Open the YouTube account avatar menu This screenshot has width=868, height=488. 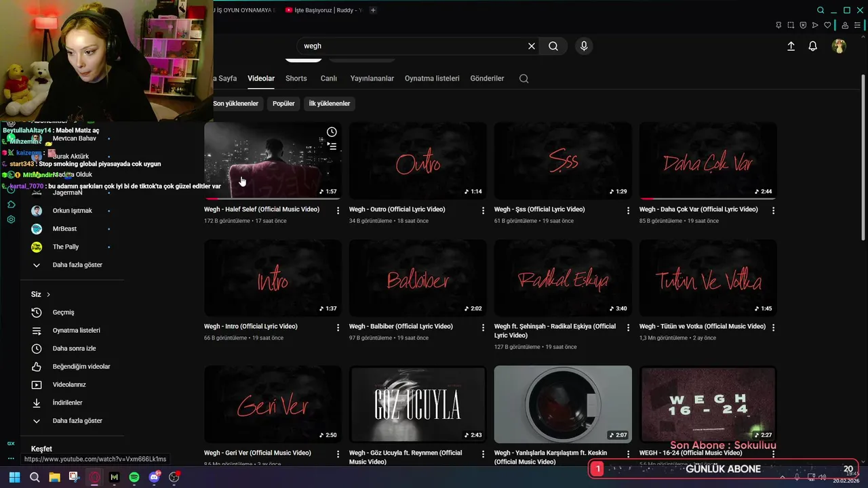(839, 46)
